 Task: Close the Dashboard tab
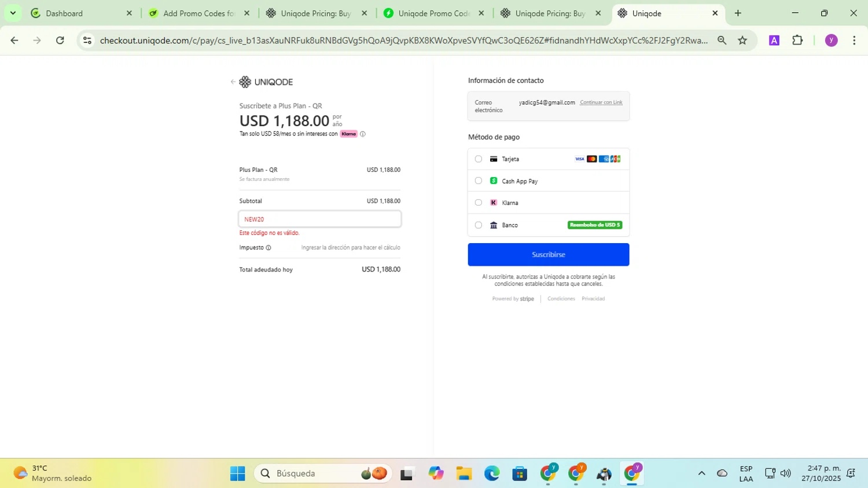pos(129,13)
